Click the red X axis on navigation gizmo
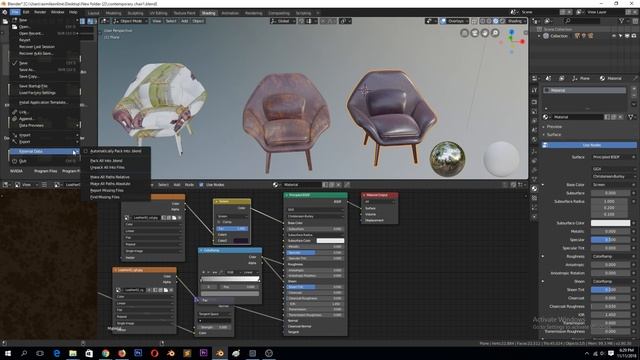The width and height of the screenshot is (640, 360). (x=522, y=42)
